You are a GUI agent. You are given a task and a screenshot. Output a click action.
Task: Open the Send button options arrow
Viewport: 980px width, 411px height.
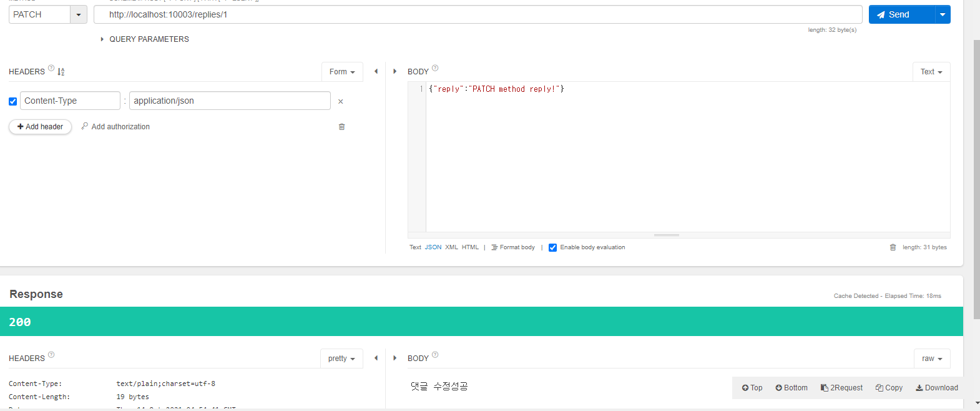point(943,14)
